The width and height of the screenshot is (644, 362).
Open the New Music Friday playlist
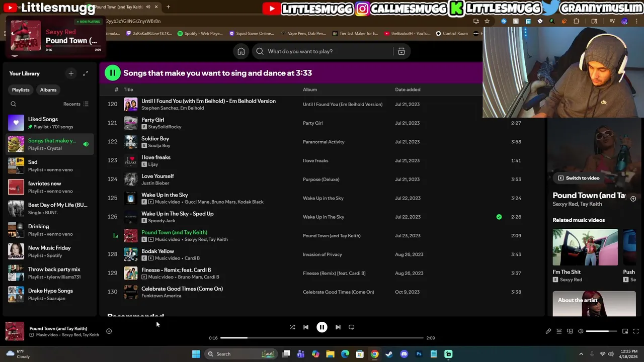pyautogui.click(x=49, y=251)
